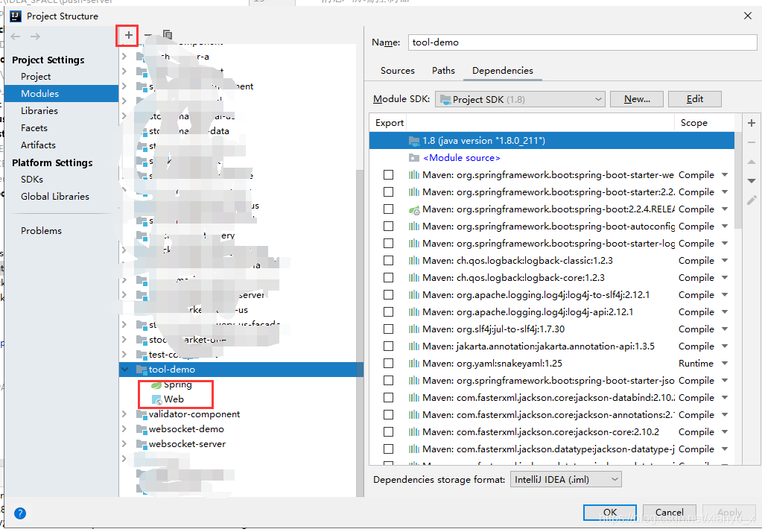762x532 pixels.
Task: Click the 1.8 java SDK folder icon
Action: (x=414, y=141)
